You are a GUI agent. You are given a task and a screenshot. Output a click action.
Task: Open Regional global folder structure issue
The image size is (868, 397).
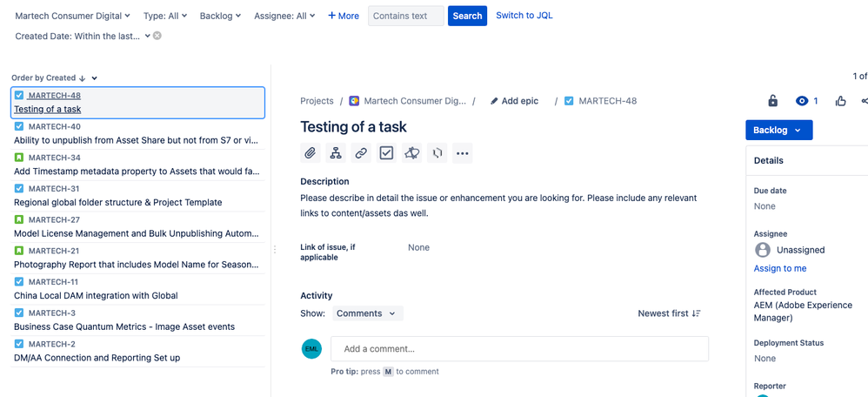137,196
